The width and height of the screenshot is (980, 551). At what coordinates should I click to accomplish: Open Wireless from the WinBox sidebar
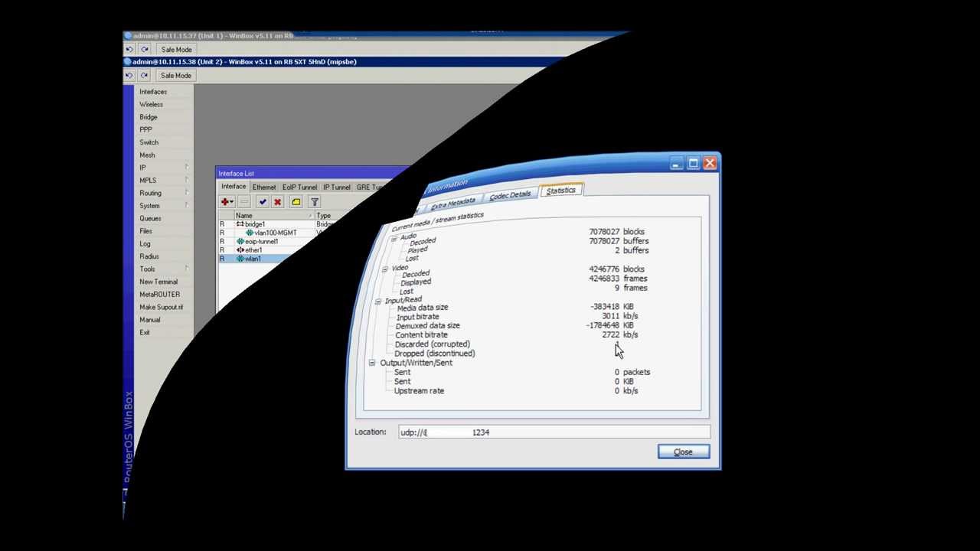click(x=151, y=104)
